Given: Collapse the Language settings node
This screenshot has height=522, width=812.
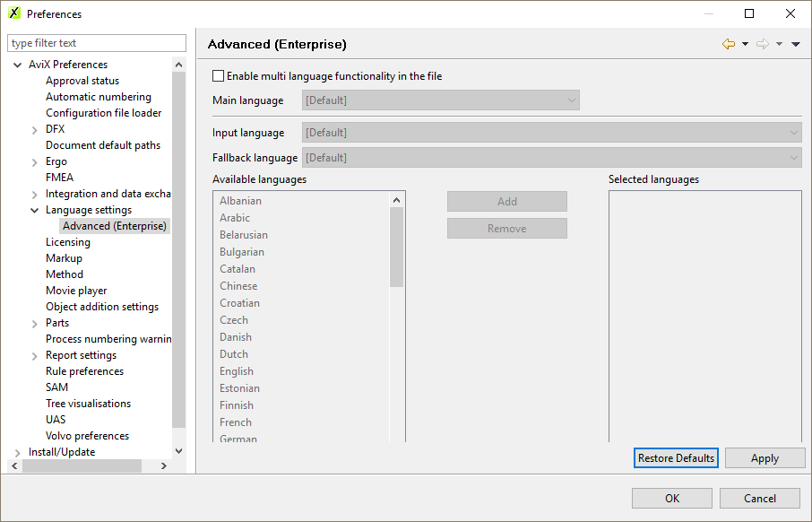Looking at the screenshot, I should coord(35,210).
